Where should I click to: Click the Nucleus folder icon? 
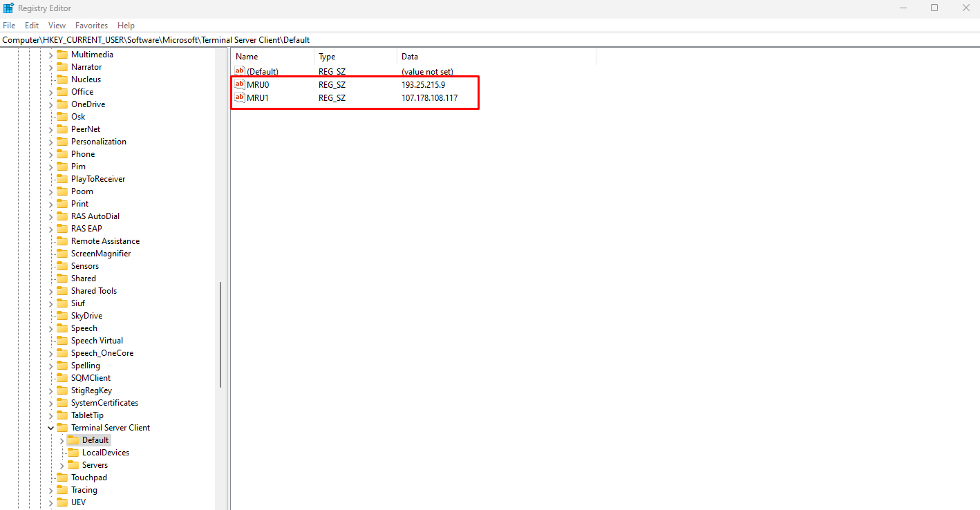click(62, 79)
